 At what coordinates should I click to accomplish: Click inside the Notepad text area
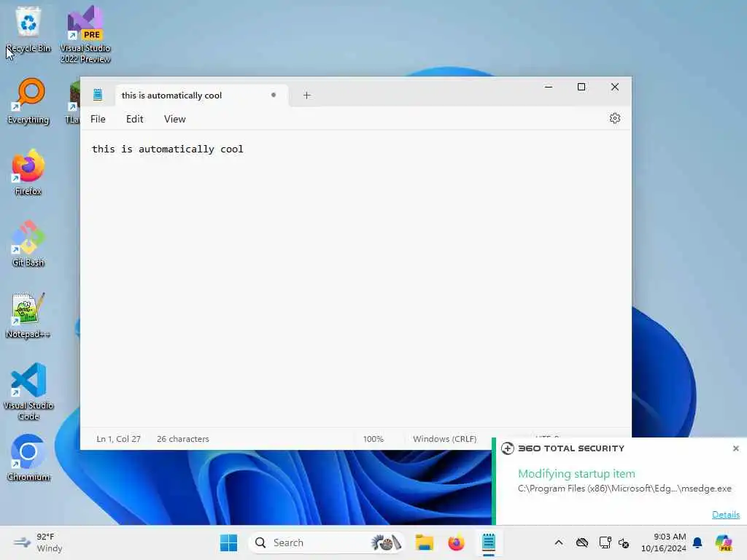pyautogui.click(x=355, y=279)
